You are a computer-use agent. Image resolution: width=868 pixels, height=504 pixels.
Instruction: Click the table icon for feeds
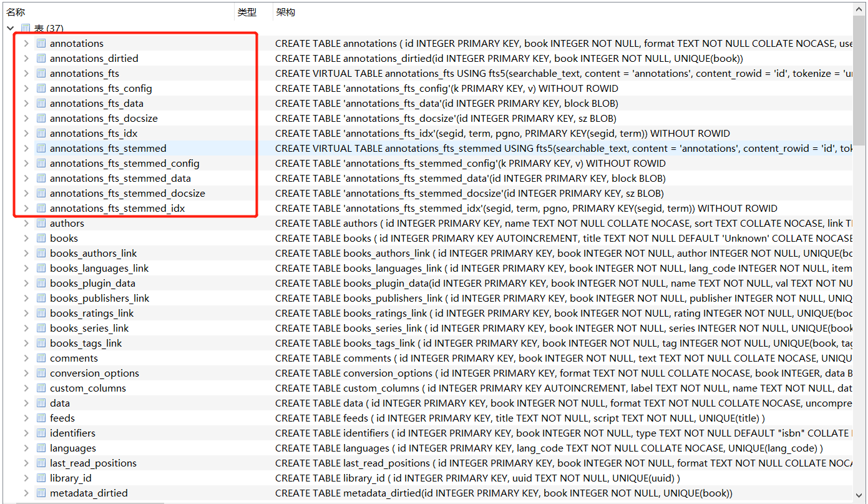point(41,418)
